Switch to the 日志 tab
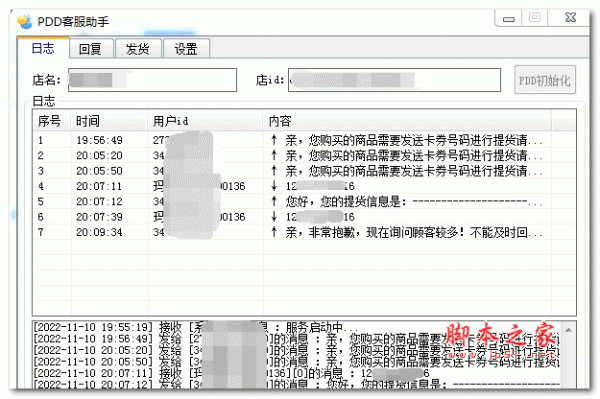 point(43,48)
